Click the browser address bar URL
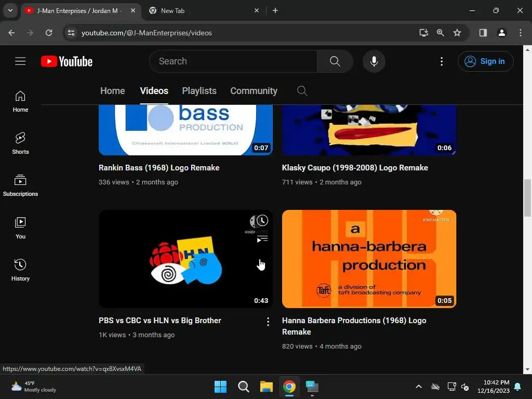The width and height of the screenshot is (532, 399). (x=147, y=33)
